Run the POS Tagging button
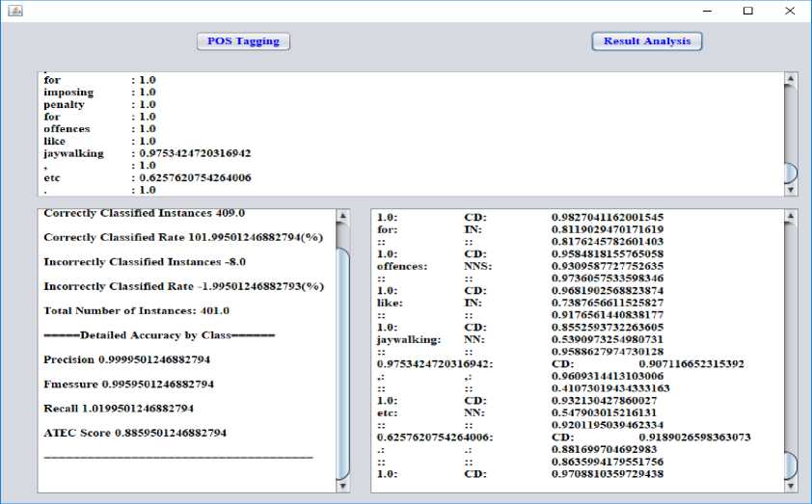Image resolution: width=812 pixels, height=504 pixels. point(243,41)
